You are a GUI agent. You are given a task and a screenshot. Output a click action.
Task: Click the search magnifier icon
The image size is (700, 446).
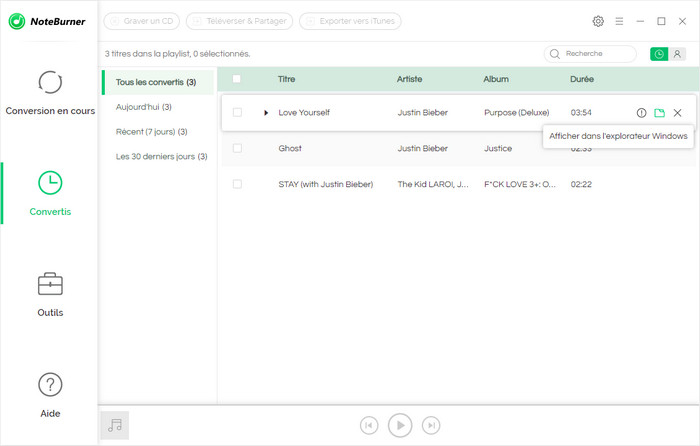pos(555,54)
